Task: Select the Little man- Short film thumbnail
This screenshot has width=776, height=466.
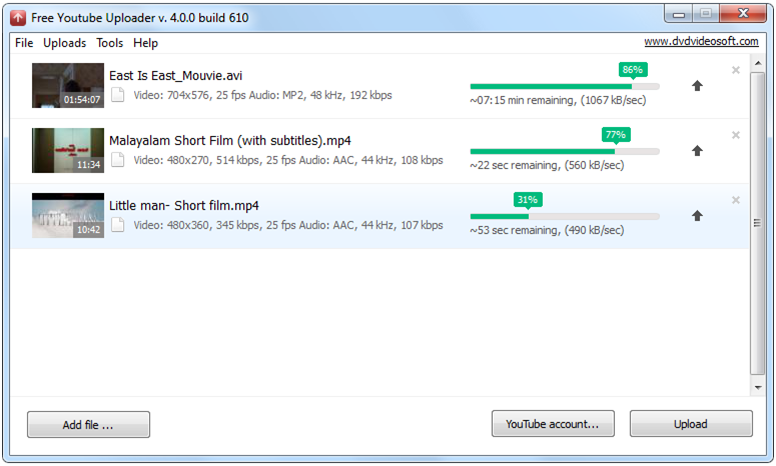Action: pos(68,215)
